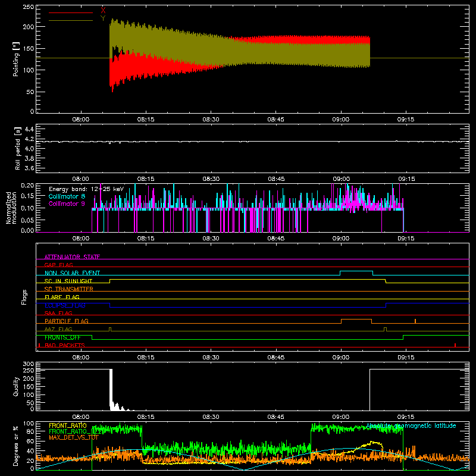Image resolution: width=476 pixels, height=476 pixels.
Task: Click the orange MAX_DET_VS_TOT legend label
Action: [74, 437]
